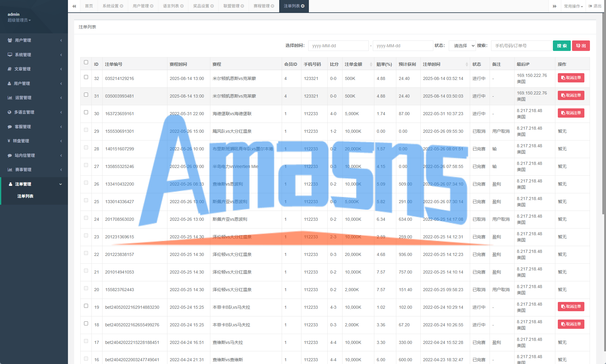
Task: Open the 常用操作 dropdown menu
Action: pos(573,6)
